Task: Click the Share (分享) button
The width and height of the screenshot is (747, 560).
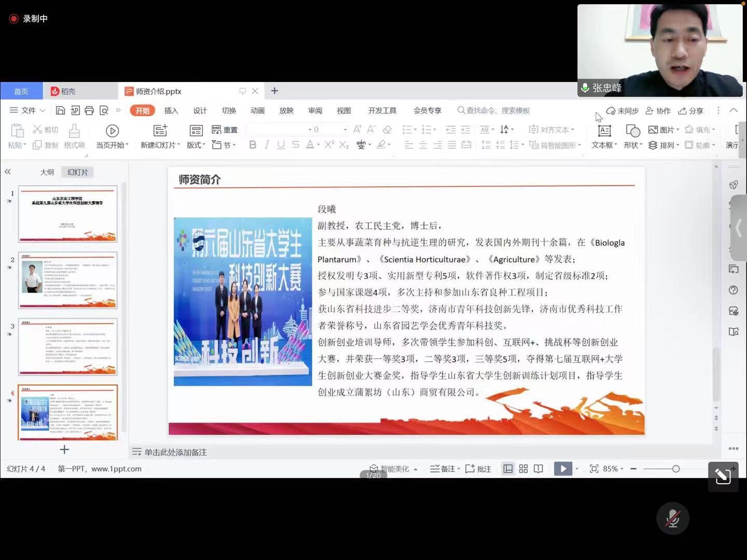Action: click(691, 110)
